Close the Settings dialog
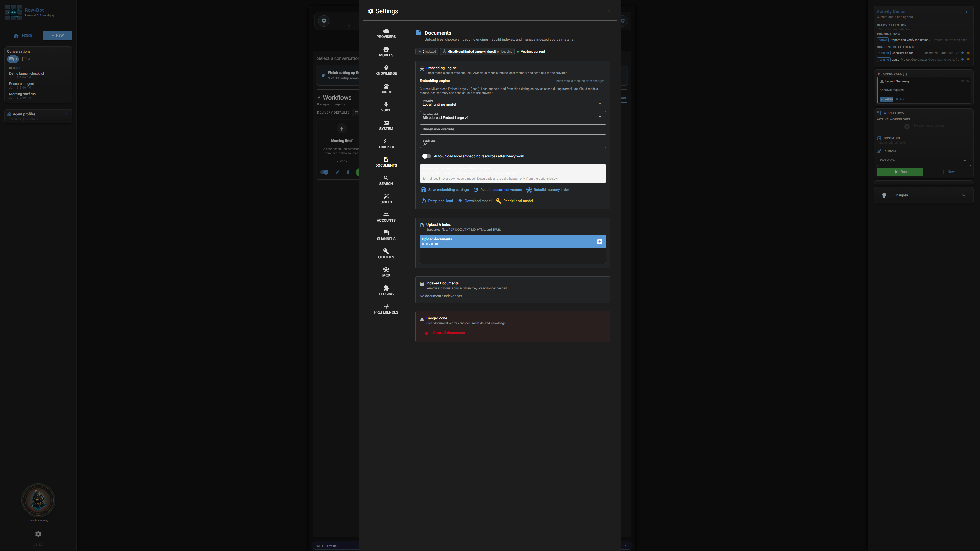Screen dimensions: 980x551 (608, 11)
